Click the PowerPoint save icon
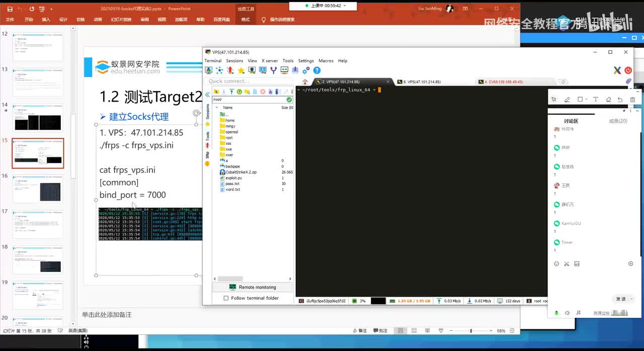Image resolution: width=644 pixels, height=351 pixels. click(10, 9)
